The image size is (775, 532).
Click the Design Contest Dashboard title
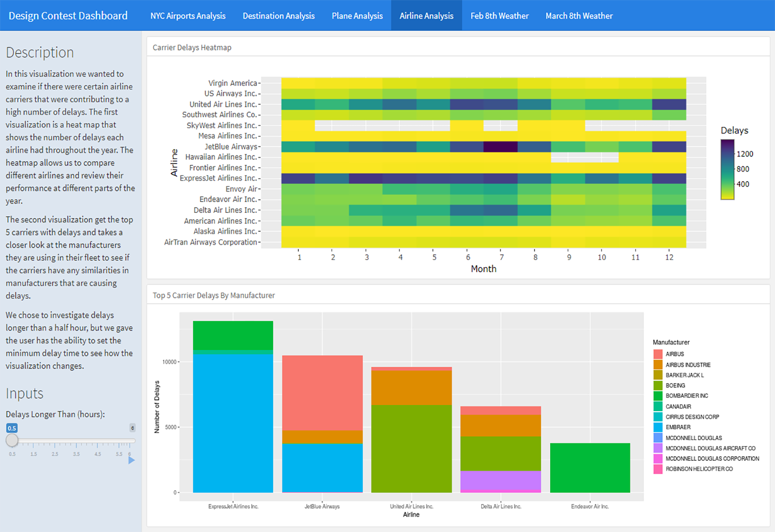point(68,15)
